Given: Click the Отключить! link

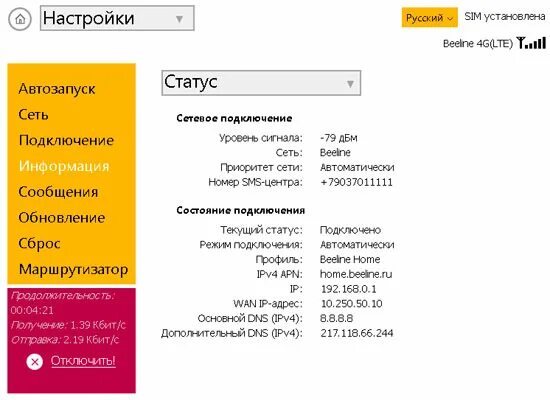Looking at the screenshot, I should point(83,360).
